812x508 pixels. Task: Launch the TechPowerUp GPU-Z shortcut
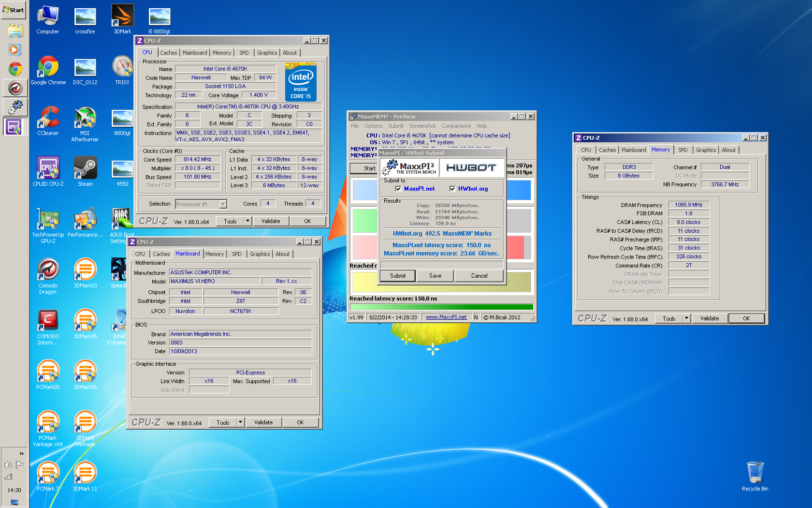[x=48, y=225]
